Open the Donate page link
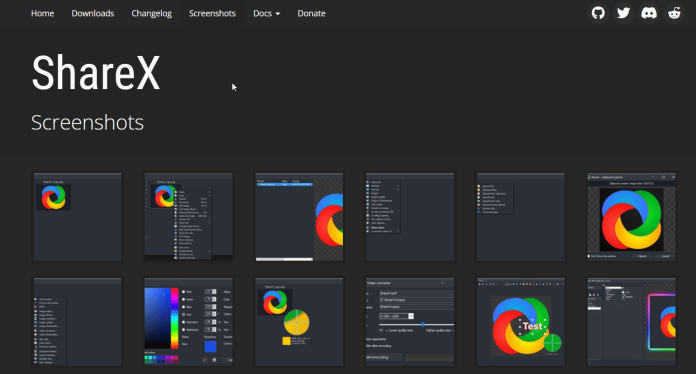 [x=311, y=13]
